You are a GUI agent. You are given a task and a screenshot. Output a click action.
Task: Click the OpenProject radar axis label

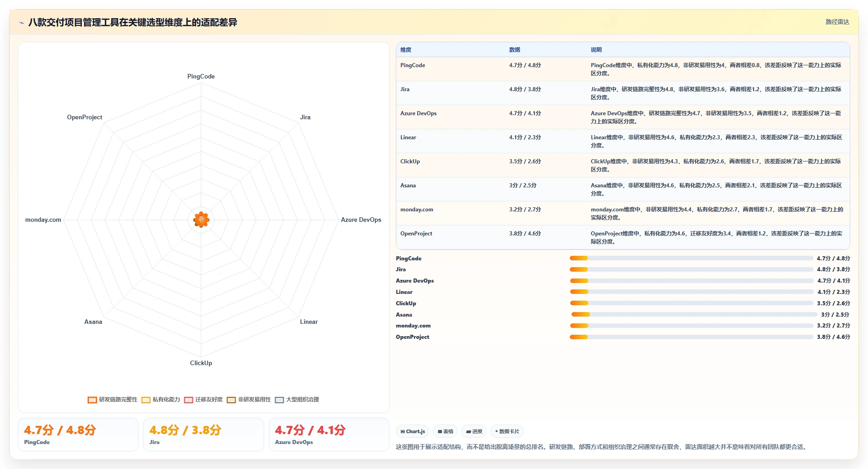[84, 117]
